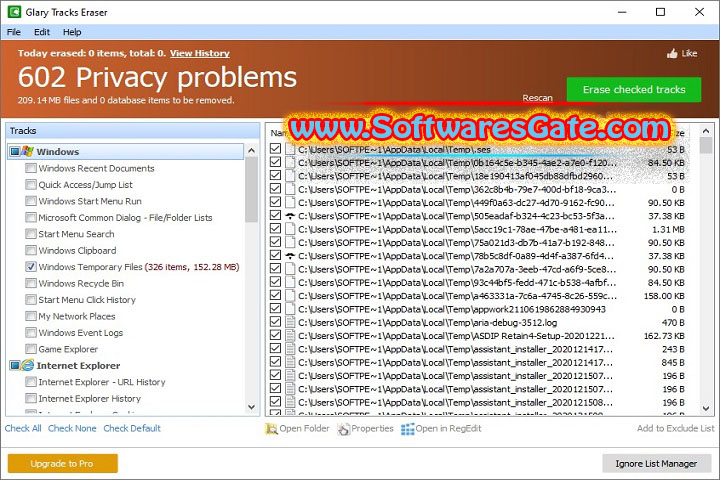Screen dimensions: 720x480
Task: Click the Windows flag category icon
Action: click(28, 151)
